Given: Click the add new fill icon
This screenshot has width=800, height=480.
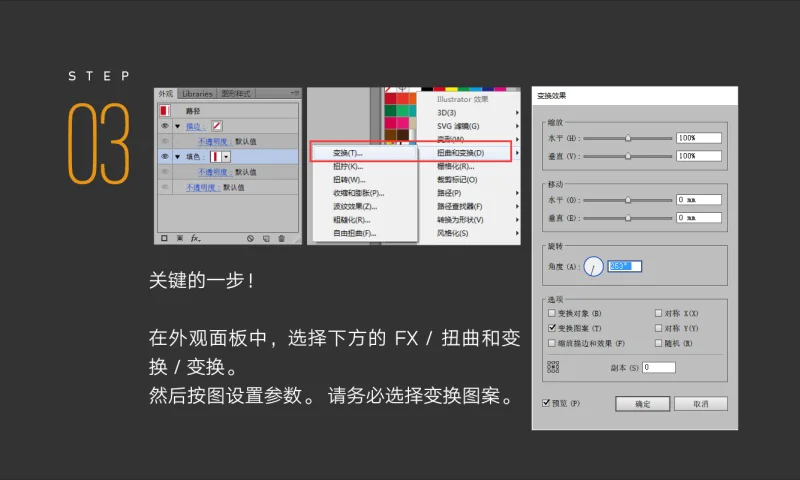Looking at the screenshot, I should [180, 238].
